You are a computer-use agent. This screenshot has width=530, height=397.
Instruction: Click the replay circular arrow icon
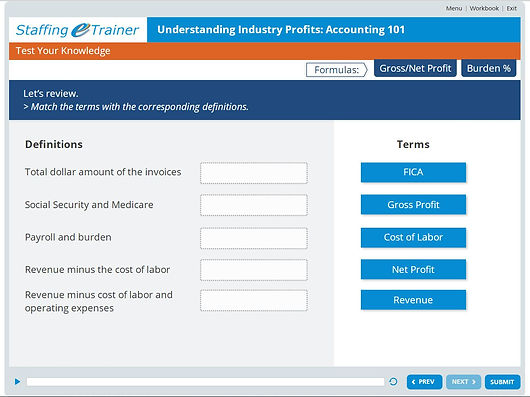click(393, 382)
